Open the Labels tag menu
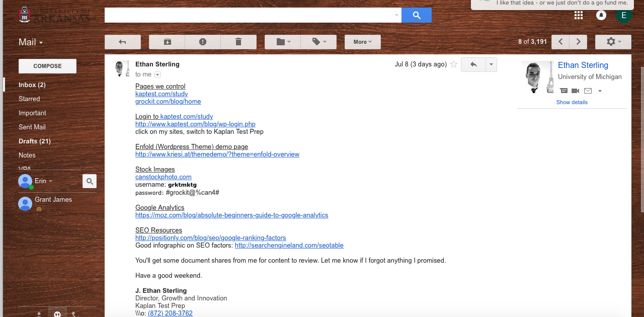This screenshot has width=644, height=317. [318, 42]
